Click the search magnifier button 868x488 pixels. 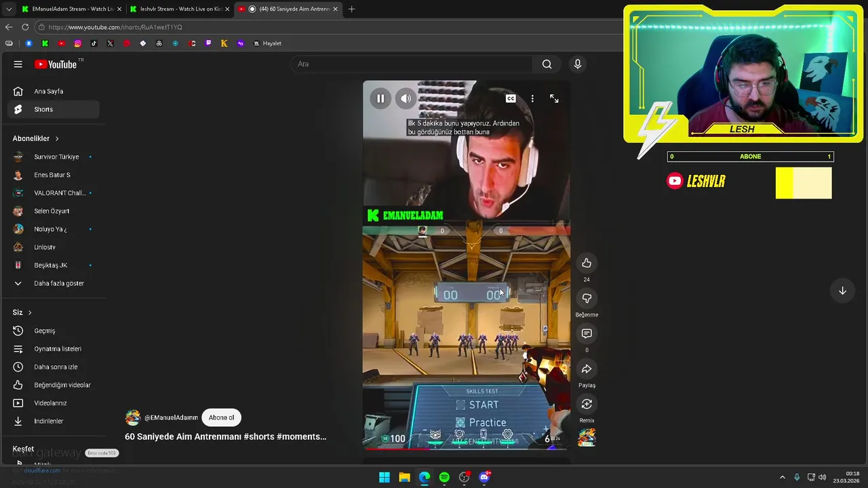(x=547, y=64)
